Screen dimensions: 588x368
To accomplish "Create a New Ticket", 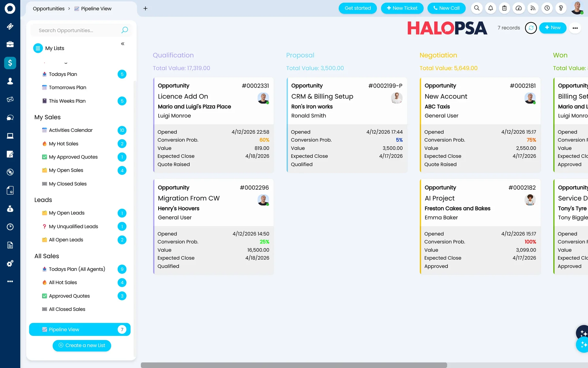I will [x=402, y=8].
